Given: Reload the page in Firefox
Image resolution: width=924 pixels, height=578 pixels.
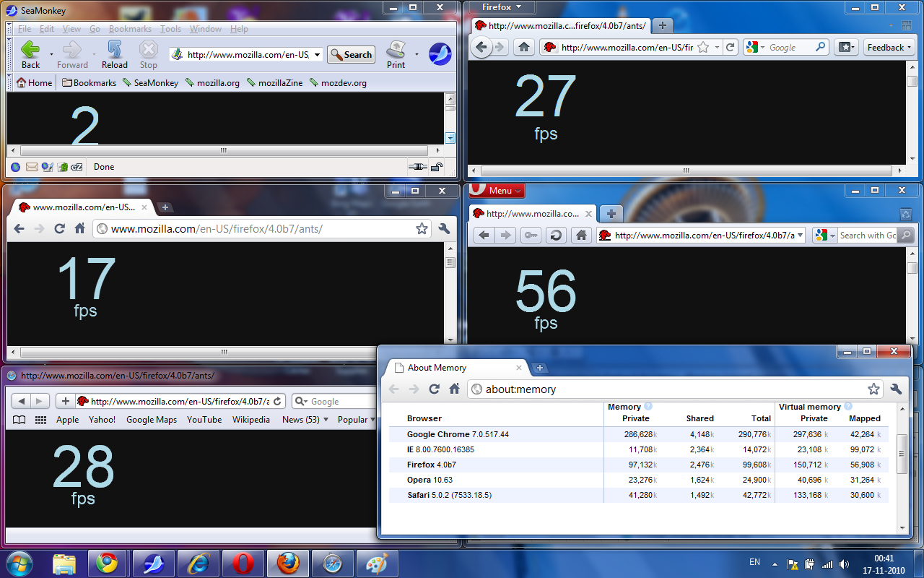Looking at the screenshot, I should [x=731, y=47].
